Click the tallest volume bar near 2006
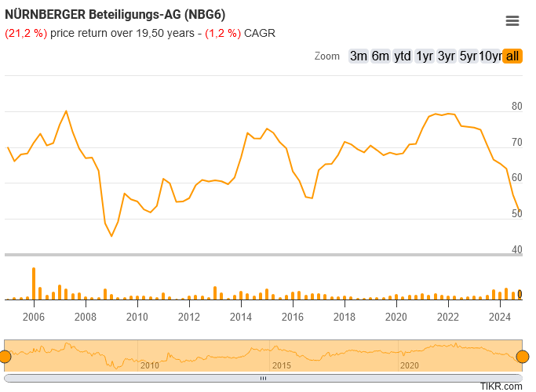The image size is (536, 392). (34, 284)
